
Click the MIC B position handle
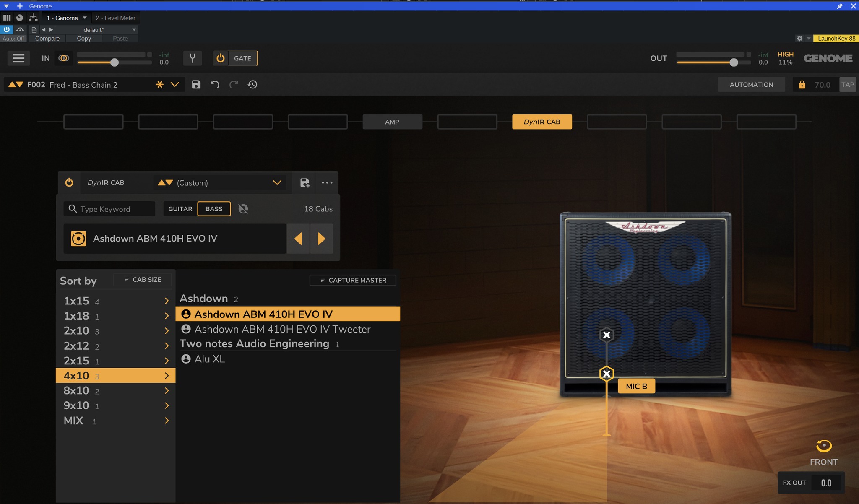click(x=607, y=374)
